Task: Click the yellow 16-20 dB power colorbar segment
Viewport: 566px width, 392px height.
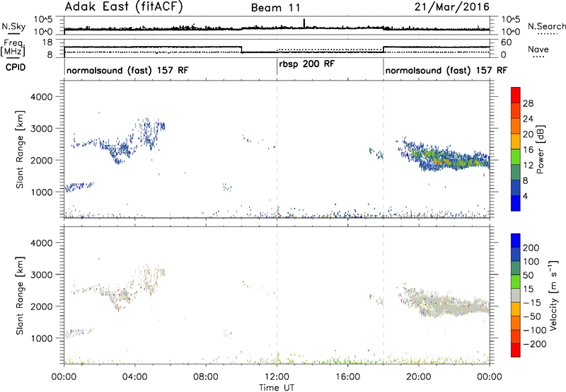Action: click(x=516, y=142)
